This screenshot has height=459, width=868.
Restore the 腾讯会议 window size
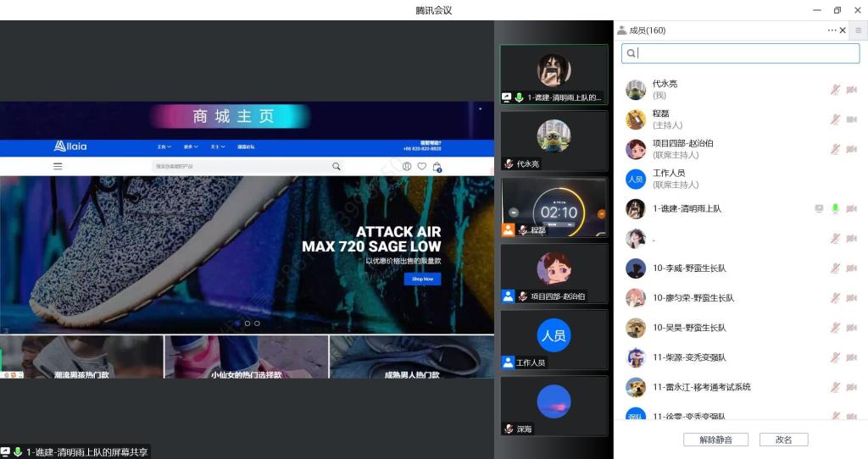(x=837, y=10)
